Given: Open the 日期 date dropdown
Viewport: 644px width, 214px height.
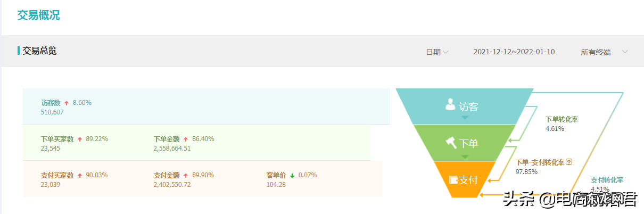Looking at the screenshot, I should (x=436, y=52).
